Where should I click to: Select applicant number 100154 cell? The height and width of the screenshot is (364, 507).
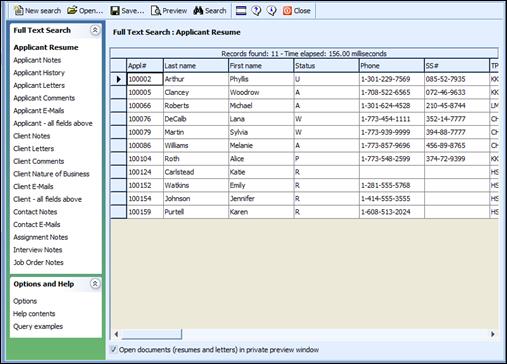145,199
